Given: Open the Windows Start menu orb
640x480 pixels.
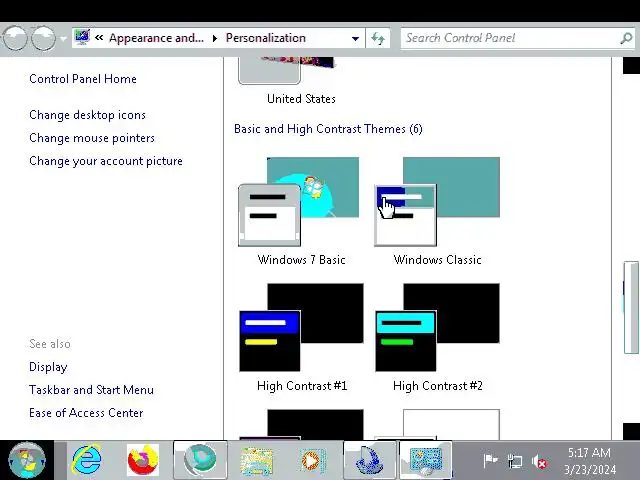Looking at the screenshot, I should 27,460.
